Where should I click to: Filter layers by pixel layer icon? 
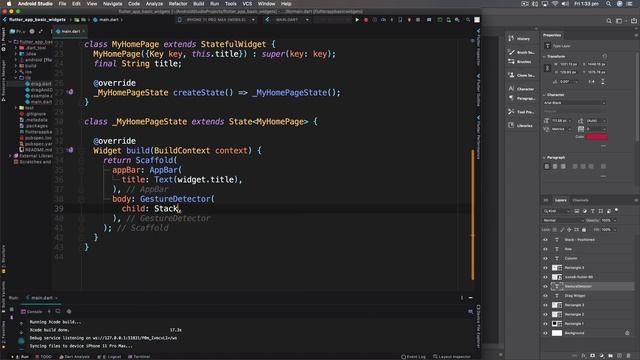(577, 211)
